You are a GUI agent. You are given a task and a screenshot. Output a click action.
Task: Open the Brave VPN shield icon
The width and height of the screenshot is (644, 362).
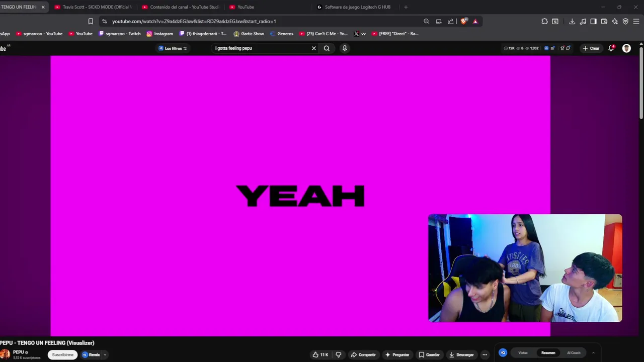coord(625,21)
